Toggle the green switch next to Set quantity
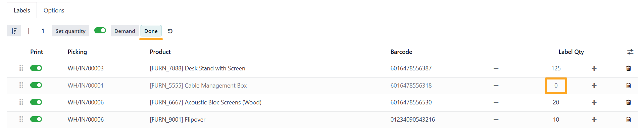 100,31
